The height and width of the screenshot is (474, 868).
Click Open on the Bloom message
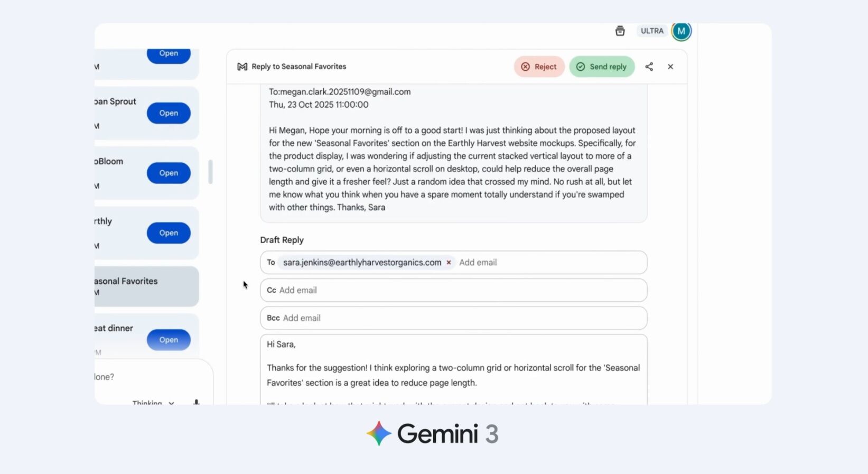(168, 173)
